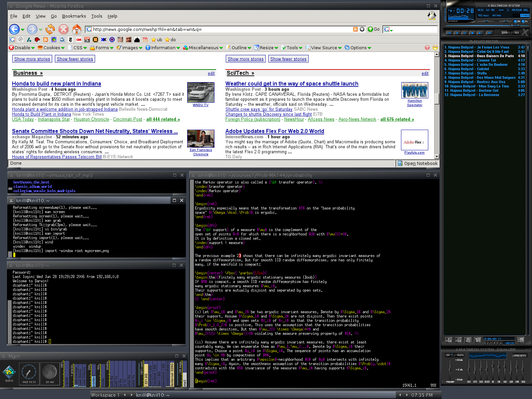The height and width of the screenshot is (399, 532).
Task: Click the Firefox Back arrow button
Action: tap(14, 29)
